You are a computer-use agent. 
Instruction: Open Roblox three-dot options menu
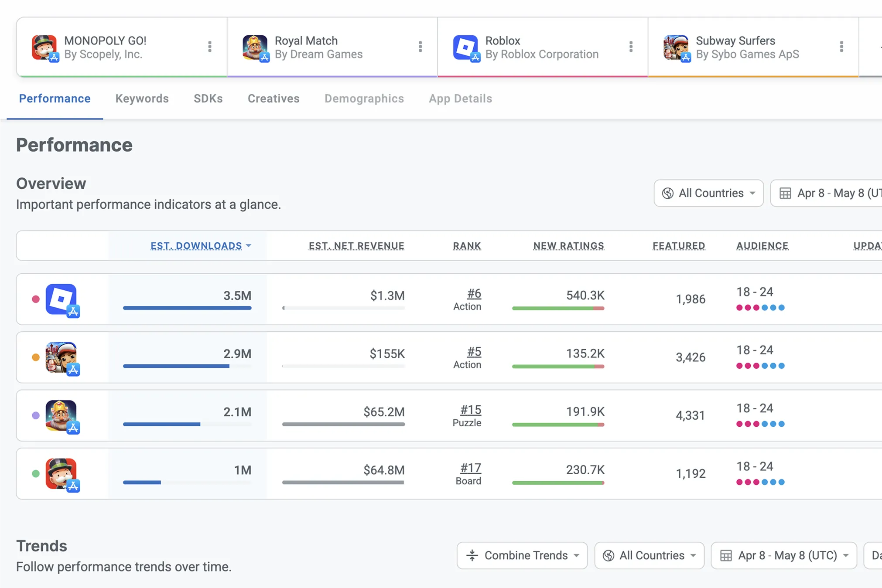[631, 47]
